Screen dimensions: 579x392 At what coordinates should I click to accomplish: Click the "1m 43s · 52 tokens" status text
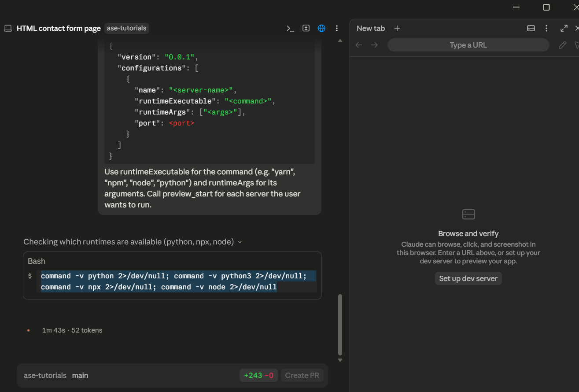click(x=72, y=330)
